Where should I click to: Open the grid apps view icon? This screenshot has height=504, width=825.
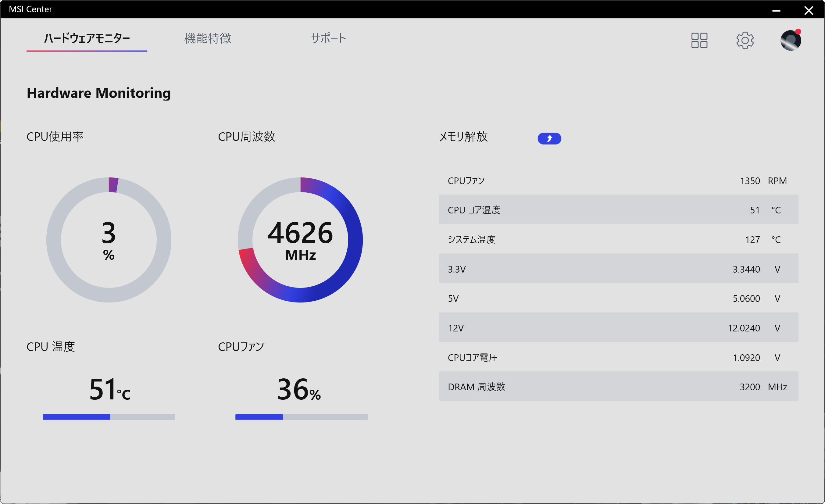[699, 41]
